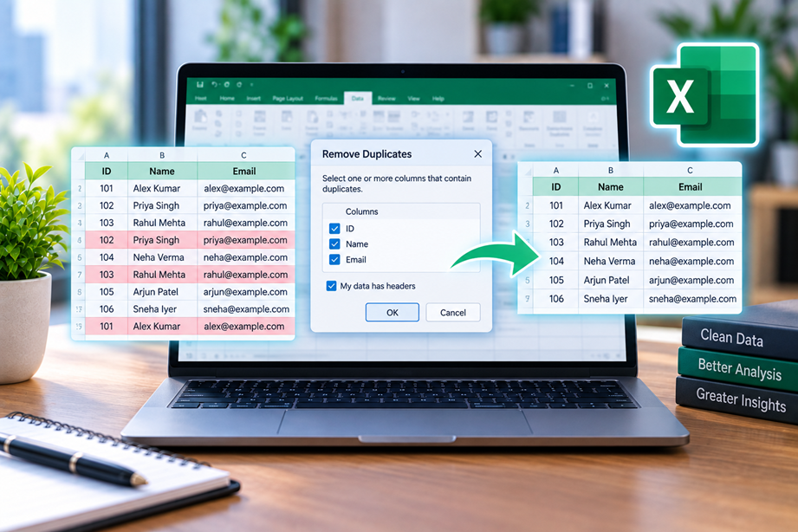Open the Help tab
This screenshot has height=532, width=798.
(438, 98)
